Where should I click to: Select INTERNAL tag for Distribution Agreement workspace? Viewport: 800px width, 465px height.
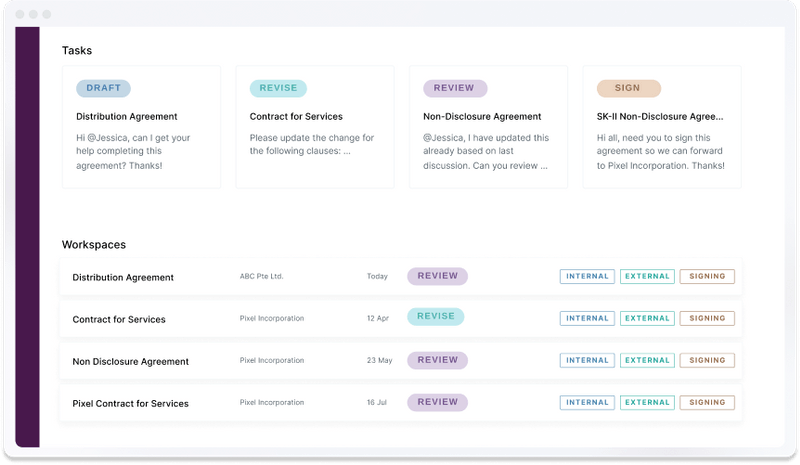coord(587,277)
